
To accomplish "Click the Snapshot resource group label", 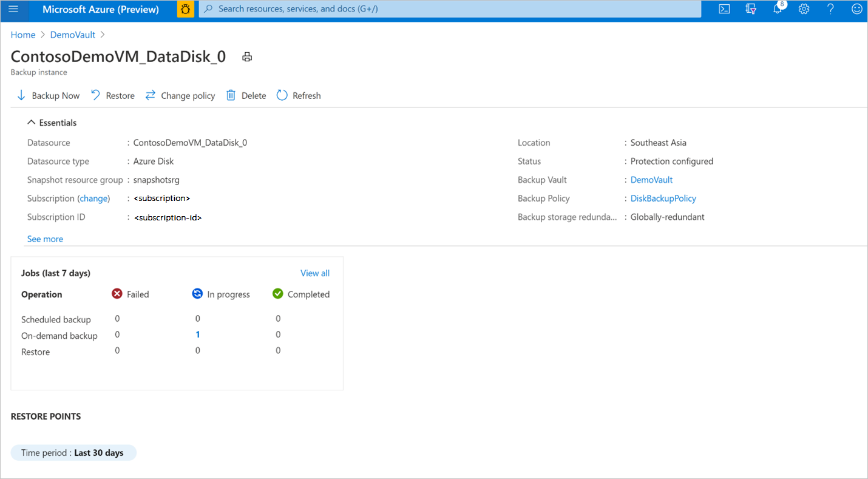I will 75,180.
